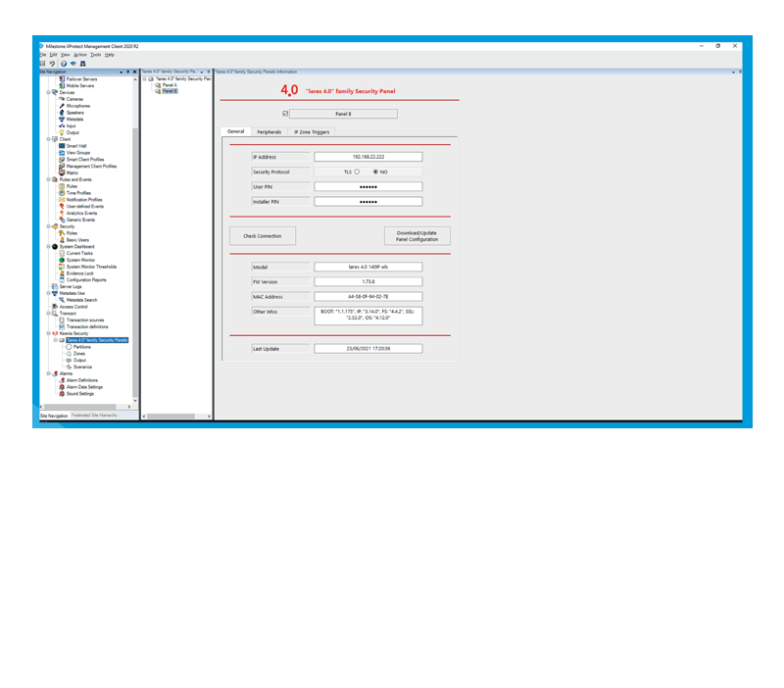784x688 pixels.
Task: Open the Edit menu
Action: tap(53, 55)
